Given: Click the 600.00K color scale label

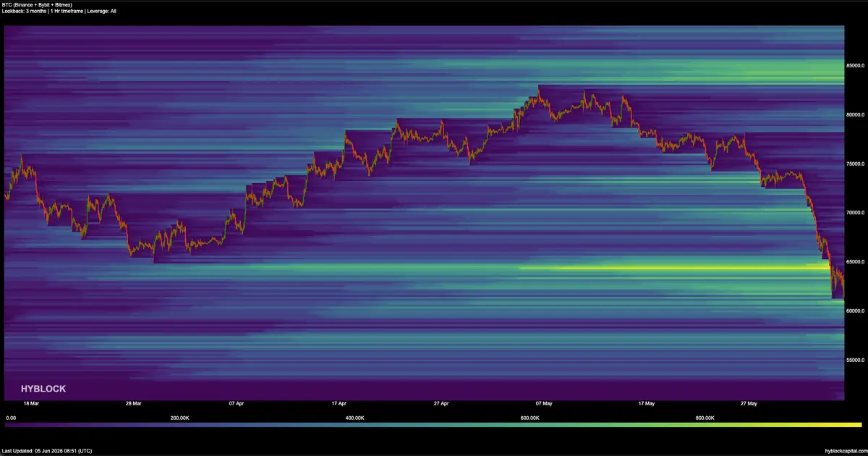Looking at the screenshot, I should (x=529, y=418).
